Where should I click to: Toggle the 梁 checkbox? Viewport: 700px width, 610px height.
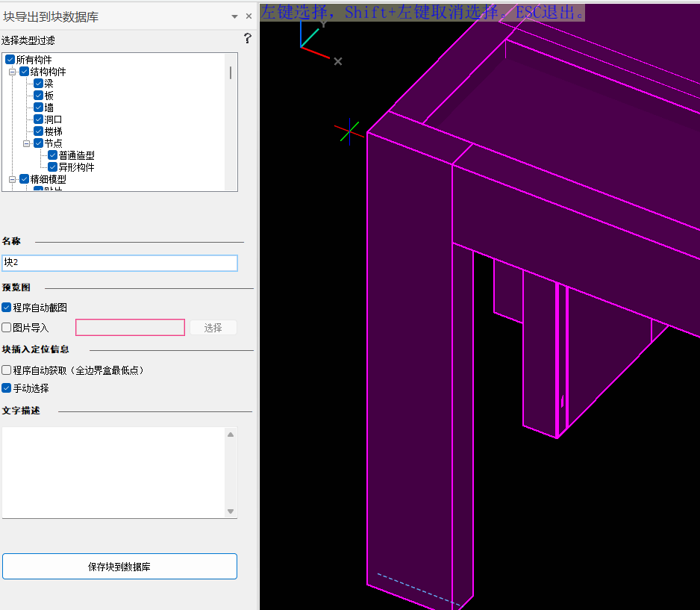[39, 84]
